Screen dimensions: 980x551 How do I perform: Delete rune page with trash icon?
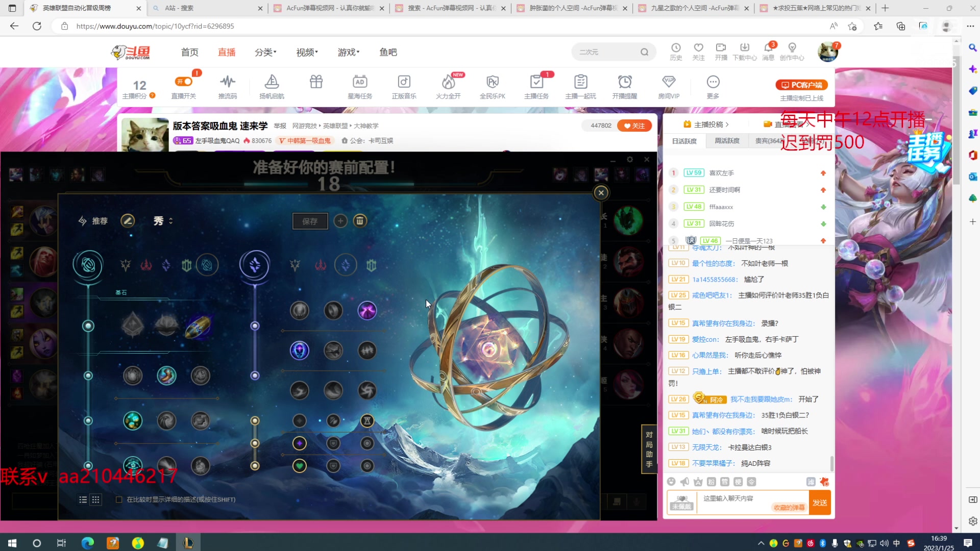pos(360,221)
